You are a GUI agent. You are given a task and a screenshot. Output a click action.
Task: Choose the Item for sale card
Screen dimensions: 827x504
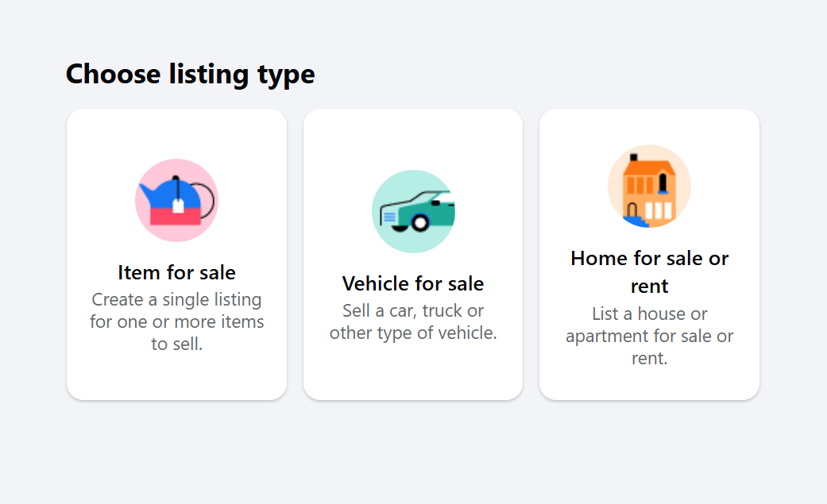pos(176,254)
